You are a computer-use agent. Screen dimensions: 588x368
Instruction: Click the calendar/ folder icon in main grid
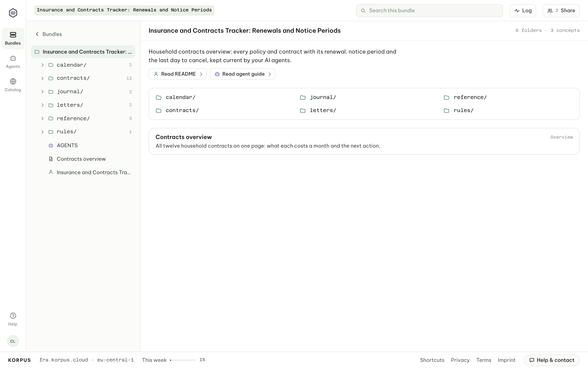(159, 97)
